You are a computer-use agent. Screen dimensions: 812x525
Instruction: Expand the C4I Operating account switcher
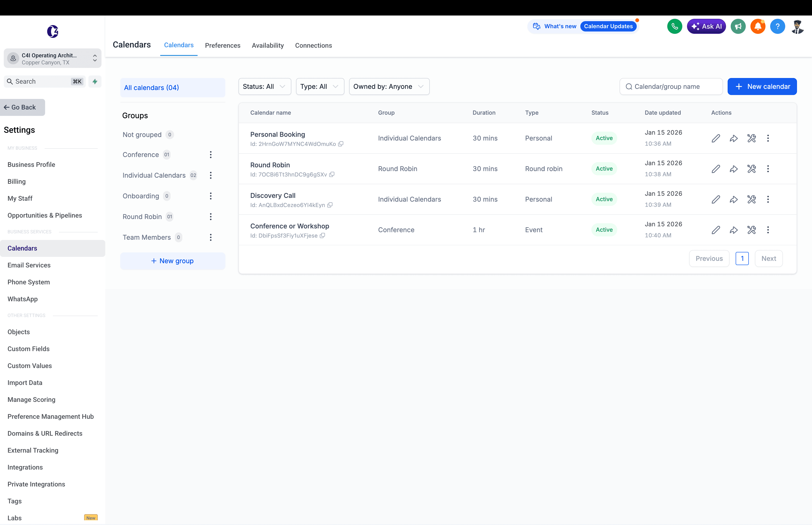pyautogui.click(x=52, y=58)
